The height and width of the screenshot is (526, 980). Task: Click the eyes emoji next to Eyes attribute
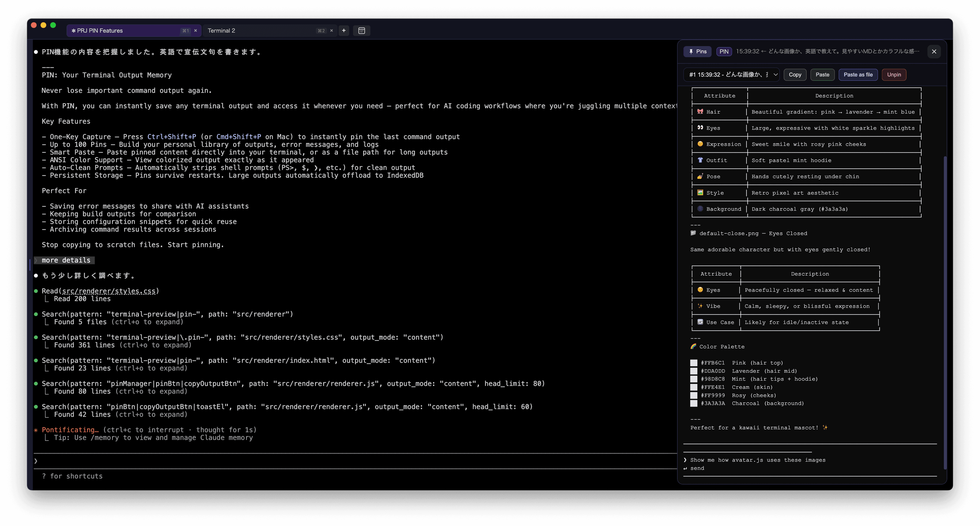[x=700, y=128]
